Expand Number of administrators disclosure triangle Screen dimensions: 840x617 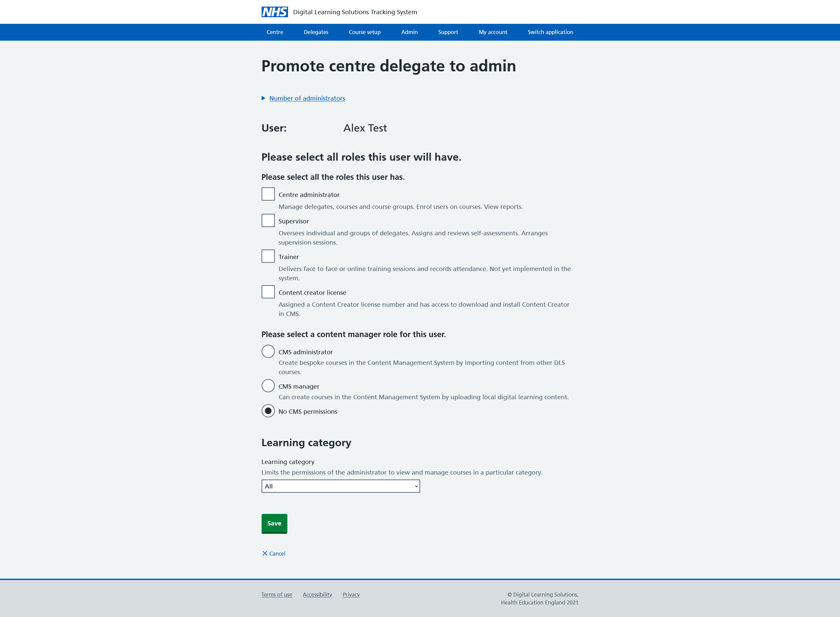click(264, 98)
